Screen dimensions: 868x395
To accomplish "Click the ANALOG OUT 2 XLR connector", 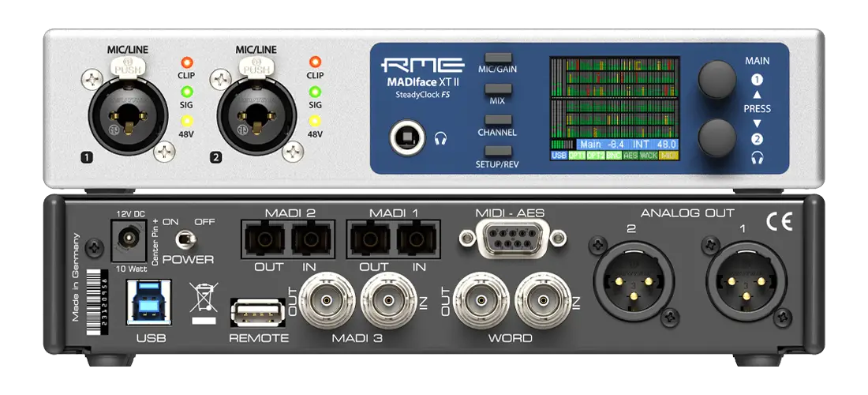I will point(634,281).
